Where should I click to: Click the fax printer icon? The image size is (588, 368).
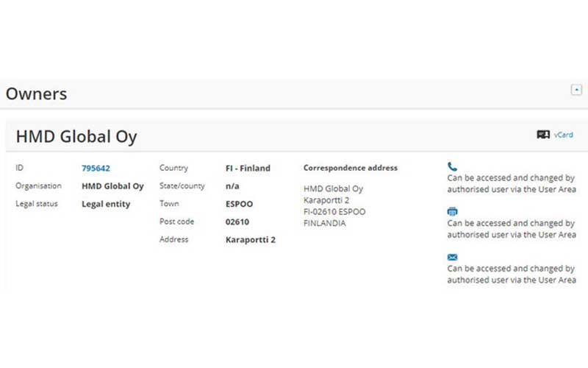click(452, 212)
